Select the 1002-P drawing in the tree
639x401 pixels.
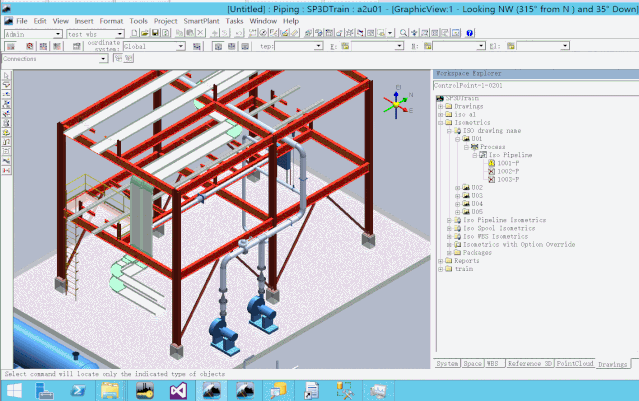click(x=508, y=171)
